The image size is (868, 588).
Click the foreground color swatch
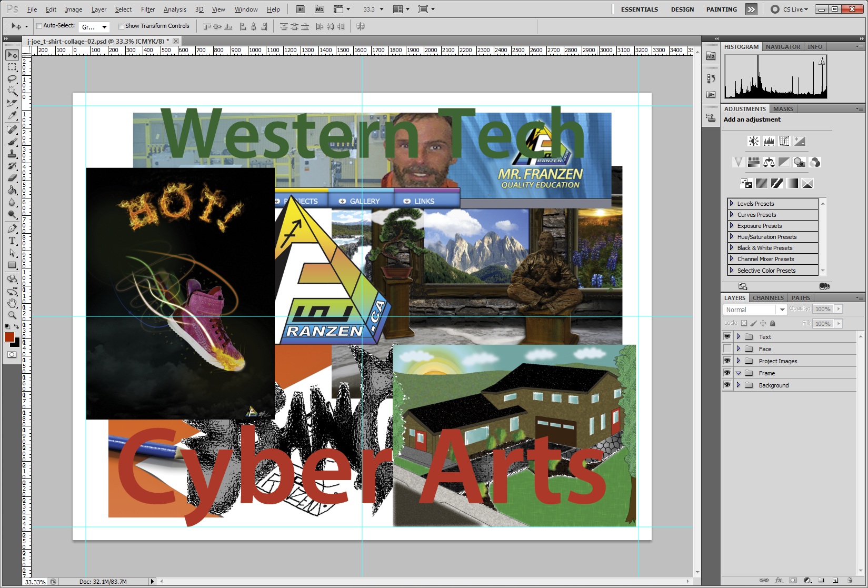tap(9, 337)
